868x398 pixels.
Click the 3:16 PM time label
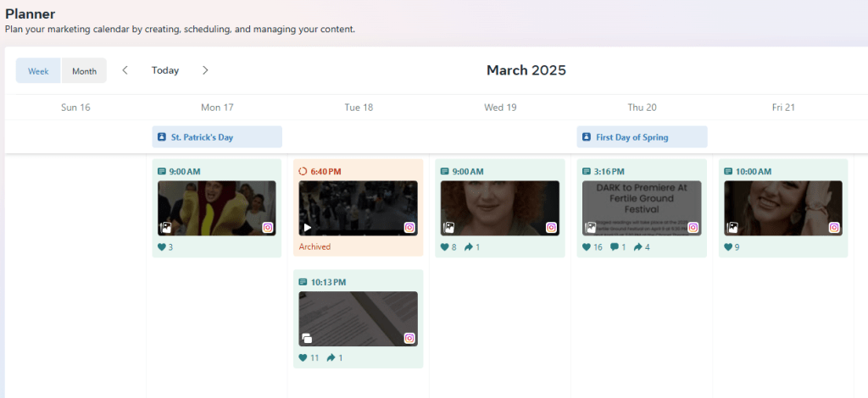[x=609, y=171]
